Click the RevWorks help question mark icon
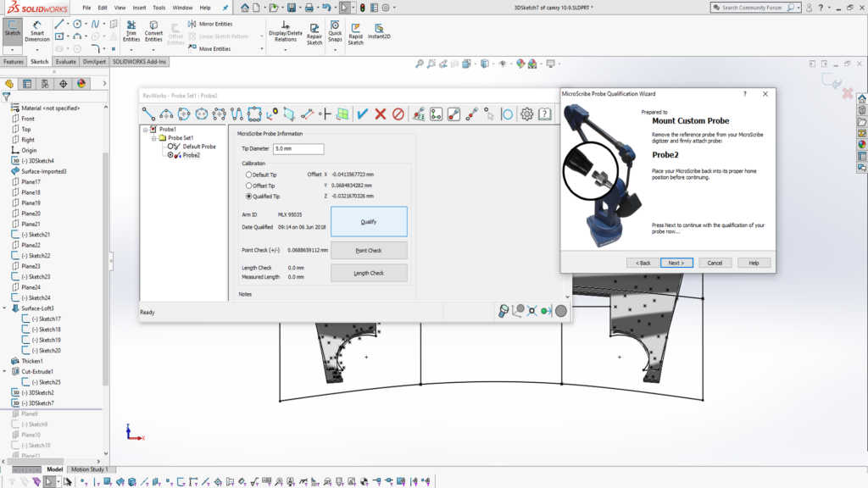This screenshot has width=868, height=488. pyautogui.click(x=543, y=114)
